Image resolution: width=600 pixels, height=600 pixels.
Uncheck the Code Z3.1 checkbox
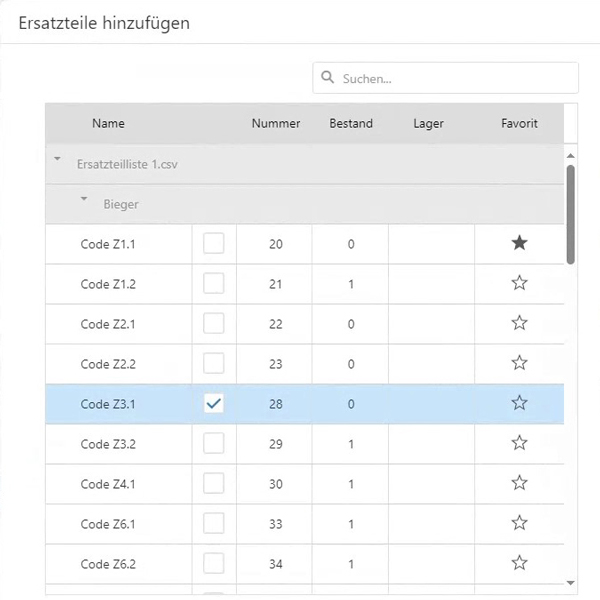point(214,403)
